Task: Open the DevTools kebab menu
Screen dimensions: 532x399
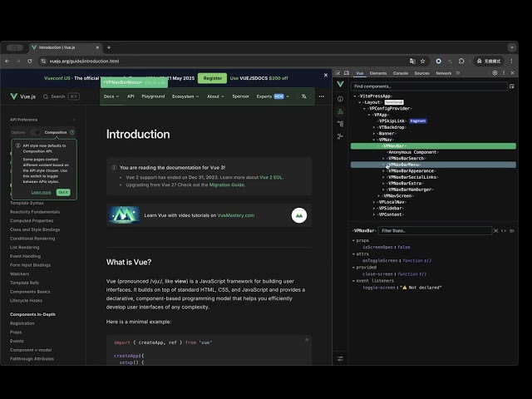Action: [x=504, y=73]
